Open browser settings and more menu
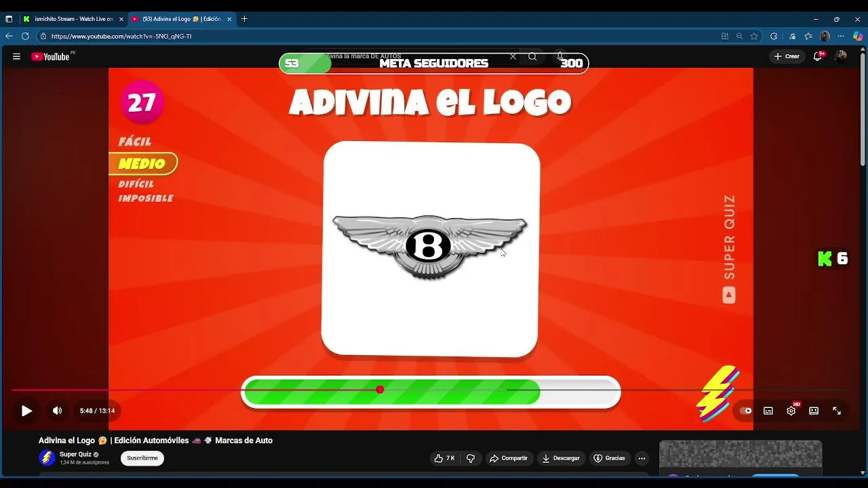The height and width of the screenshot is (488, 868). [842, 36]
